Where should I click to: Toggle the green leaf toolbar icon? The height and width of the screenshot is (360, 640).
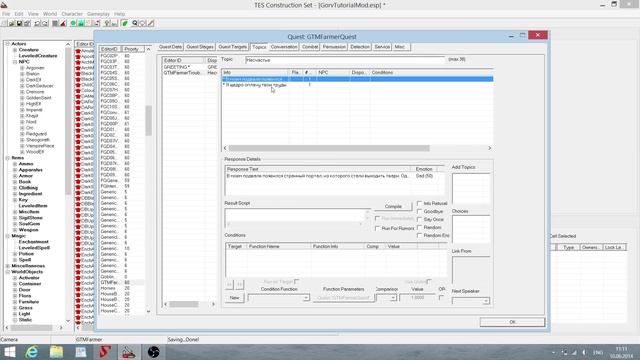point(124,23)
